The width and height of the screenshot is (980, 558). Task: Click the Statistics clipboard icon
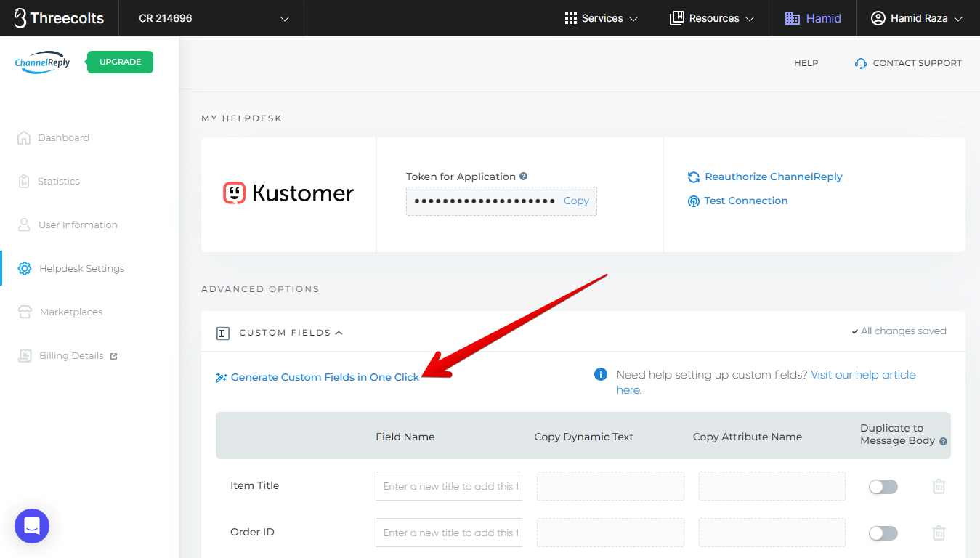point(24,181)
